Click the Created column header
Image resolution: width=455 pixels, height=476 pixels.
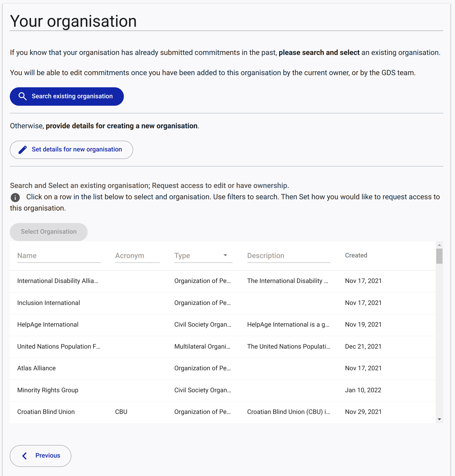(356, 255)
